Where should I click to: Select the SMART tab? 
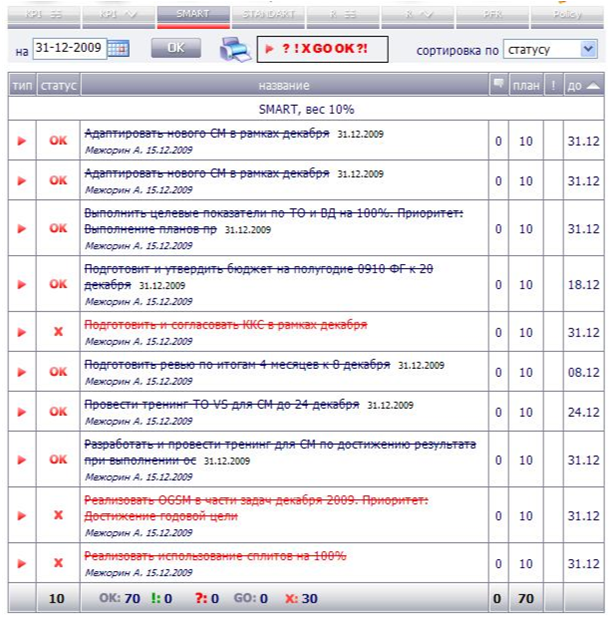[193, 16]
